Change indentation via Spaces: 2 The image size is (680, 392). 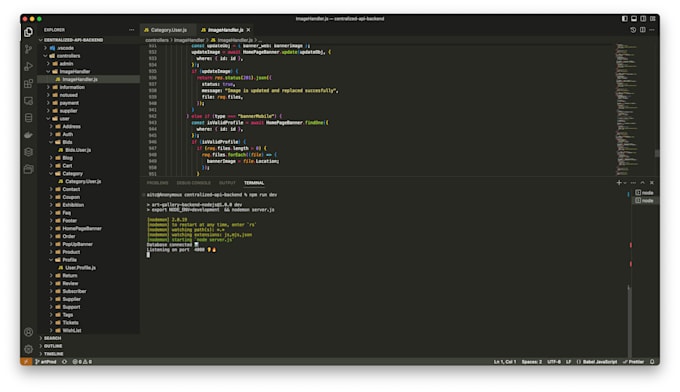532,362
